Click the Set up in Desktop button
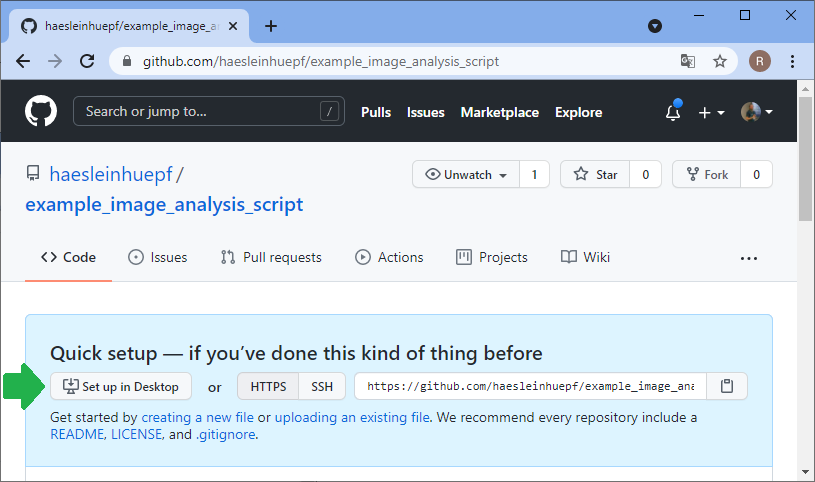 coord(121,386)
